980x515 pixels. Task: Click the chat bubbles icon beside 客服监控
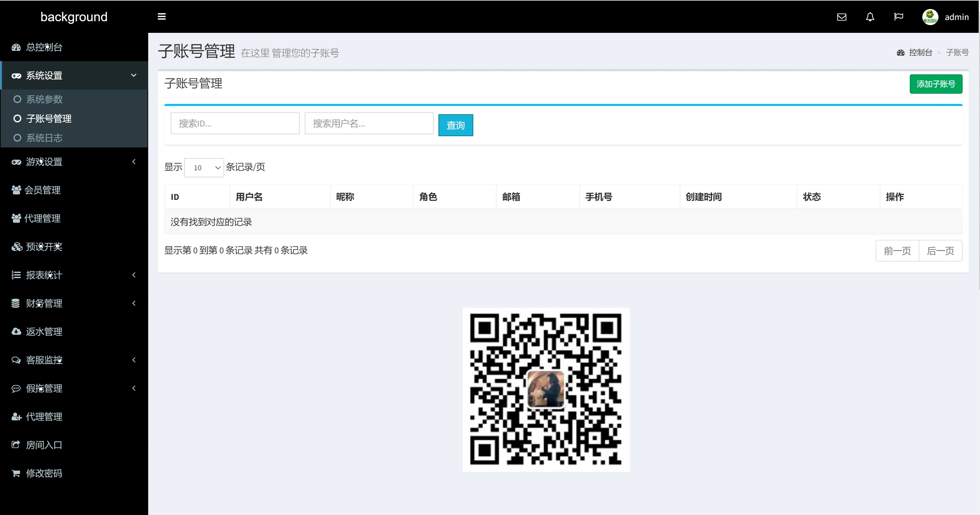click(x=16, y=360)
